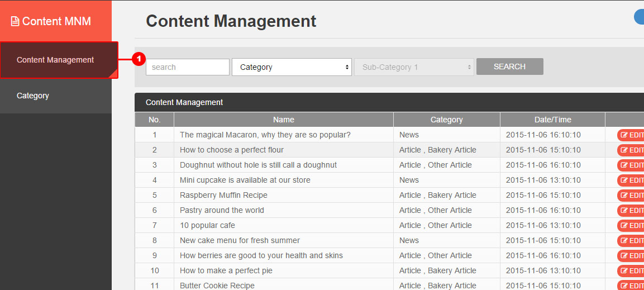Click edit icon for berries health row

click(624, 256)
